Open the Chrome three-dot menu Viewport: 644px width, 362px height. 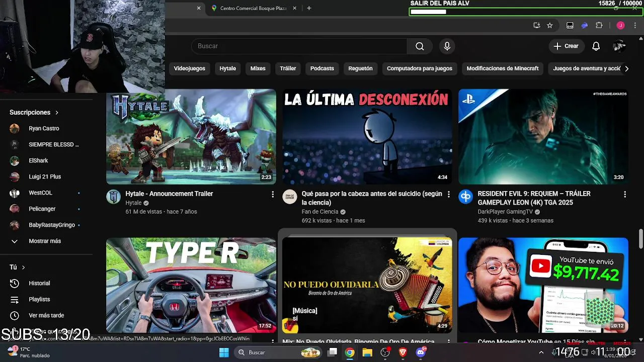click(x=635, y=25)
